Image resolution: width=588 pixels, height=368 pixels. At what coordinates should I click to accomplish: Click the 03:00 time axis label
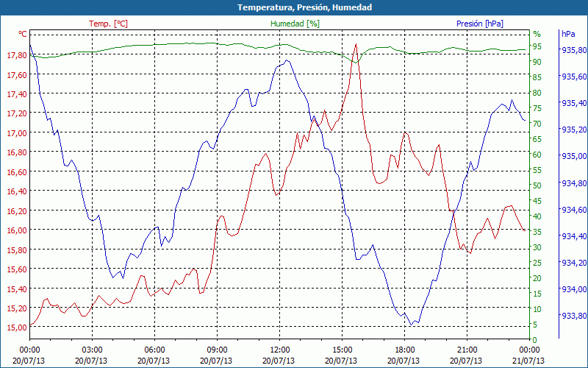(x=93, y=350)
